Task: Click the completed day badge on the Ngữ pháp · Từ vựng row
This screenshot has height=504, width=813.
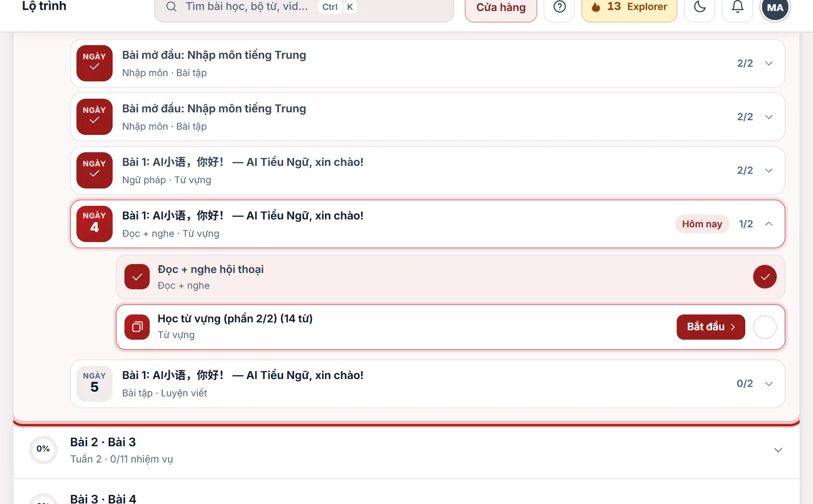Action: (95, 170)
